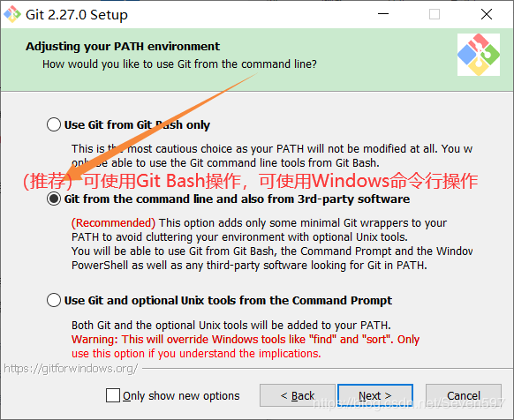Screen dimensions: 514x420
Task: Open the gitforwindows.org link
Action: 71,369
